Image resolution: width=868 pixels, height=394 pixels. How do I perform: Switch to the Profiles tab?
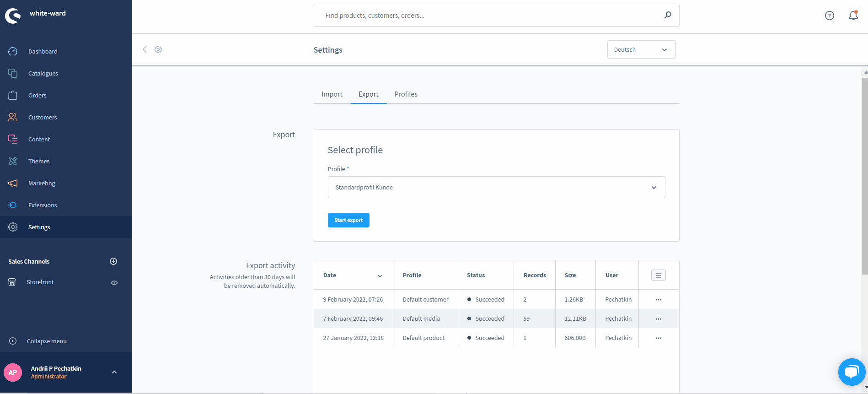pyautogui.click(x=406, y=94)
